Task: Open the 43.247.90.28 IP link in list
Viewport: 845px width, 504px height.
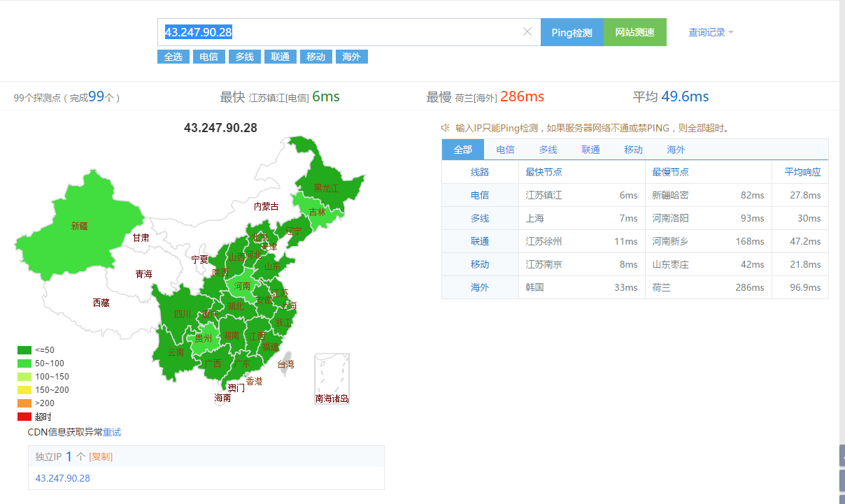Action: pyautogui.click(x=63, y=478)
